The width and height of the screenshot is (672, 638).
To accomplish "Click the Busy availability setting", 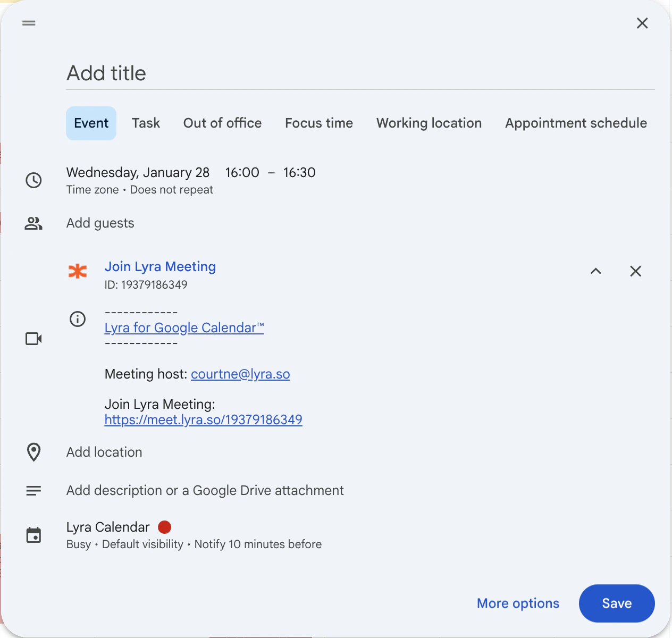I will coord(79,544).
